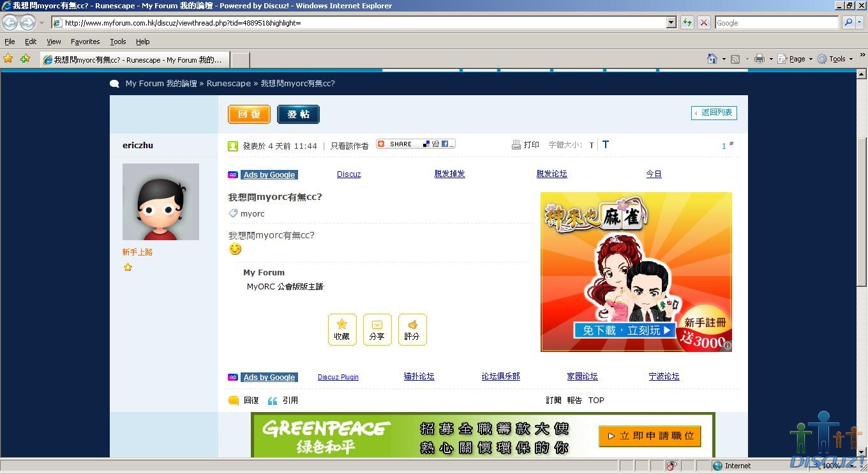This screenshot has width=868, height=474.
Task: Click the Google search box
Action: coord(777,22)
